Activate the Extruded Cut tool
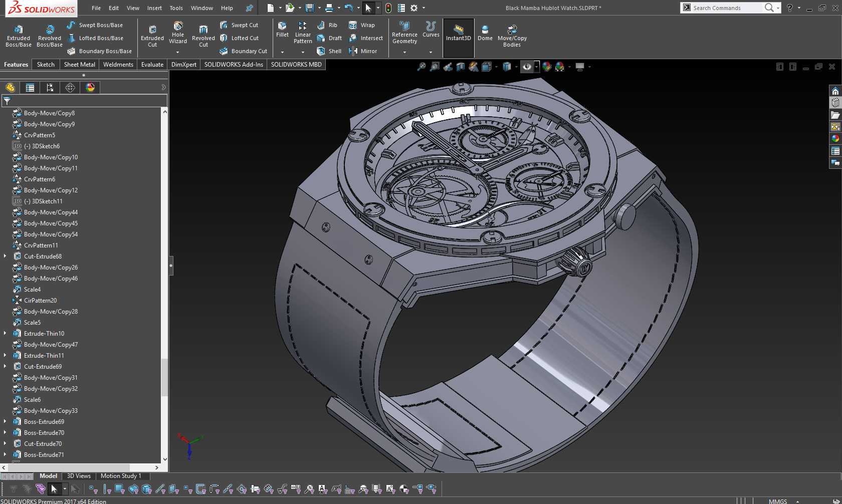The image size is (842, 504). click(x=152, y=36)
